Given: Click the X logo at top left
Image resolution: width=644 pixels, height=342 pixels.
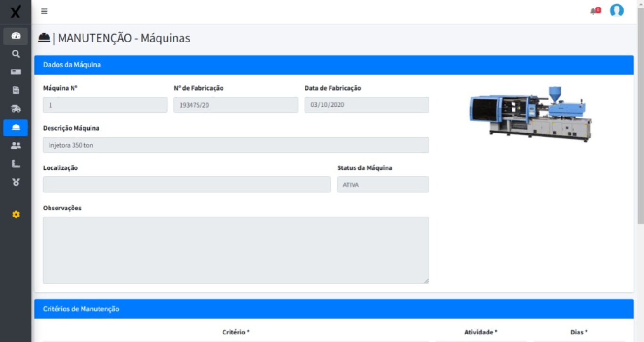Looking at the screenshot, I should pos(16,12).
